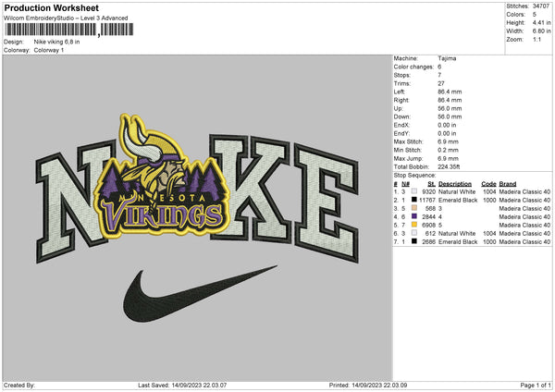The height and width of the screenshot is (392, 555).
Task: Click the white swatch in stop 6
Action: [x=414, y=233]
